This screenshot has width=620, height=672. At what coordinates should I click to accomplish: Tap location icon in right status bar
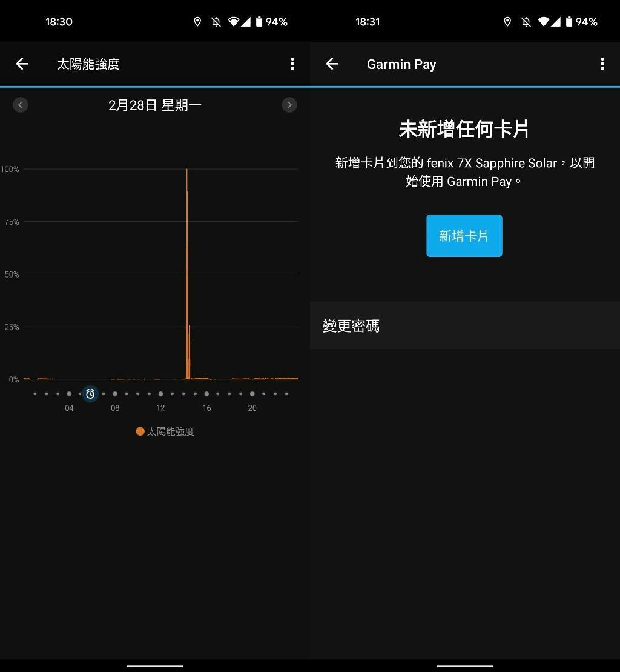[x=507, y=22]
